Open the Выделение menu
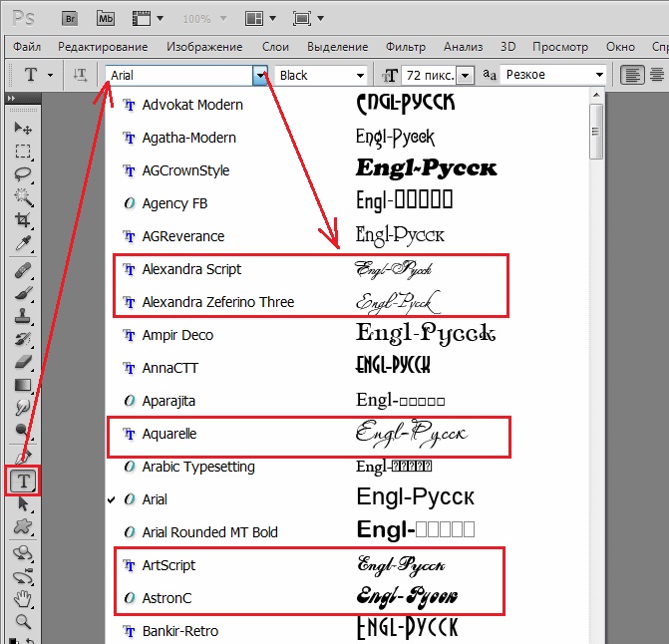Viewport: 669px width, 644px height. point(337,47)
